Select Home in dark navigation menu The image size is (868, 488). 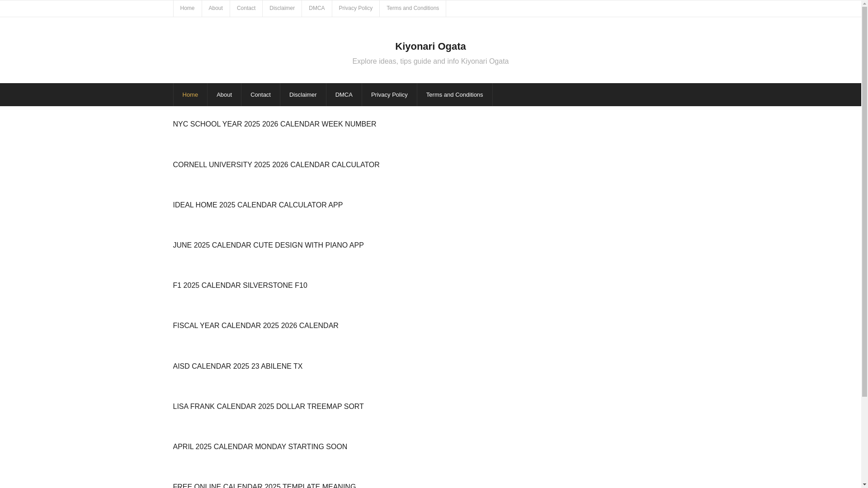coord(190,94)
